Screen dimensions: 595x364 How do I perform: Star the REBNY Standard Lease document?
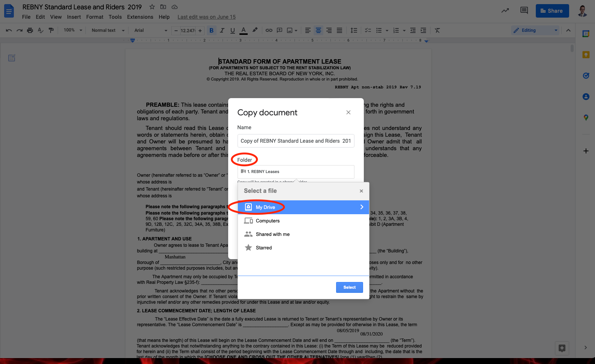[152, 7]
